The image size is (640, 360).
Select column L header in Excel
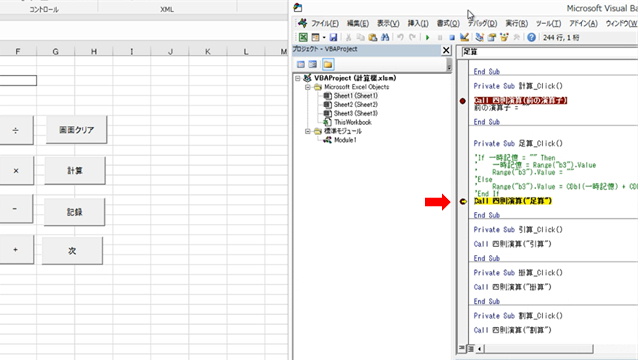(246, 51)
